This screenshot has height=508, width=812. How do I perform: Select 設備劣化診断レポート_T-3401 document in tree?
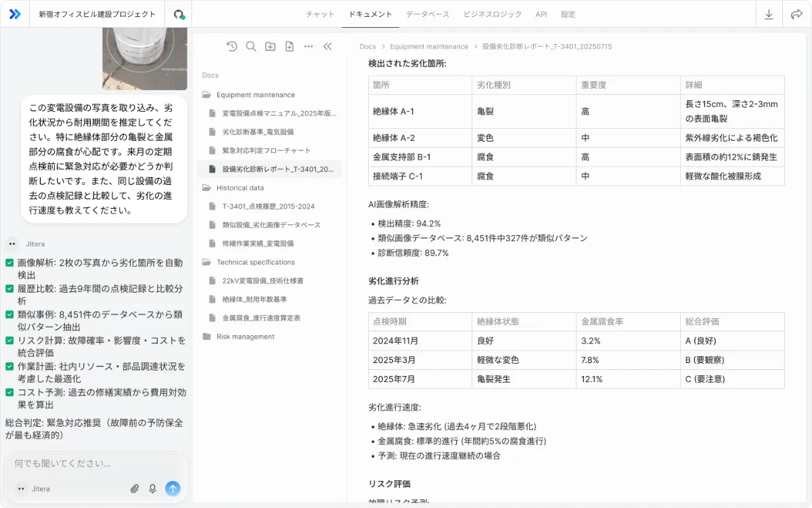click(269, 169)
